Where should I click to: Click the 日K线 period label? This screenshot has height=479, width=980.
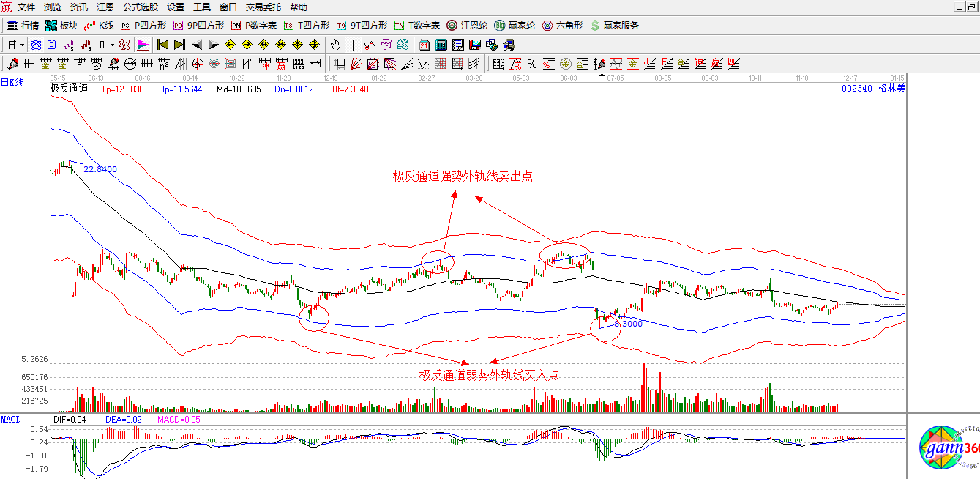12,83
